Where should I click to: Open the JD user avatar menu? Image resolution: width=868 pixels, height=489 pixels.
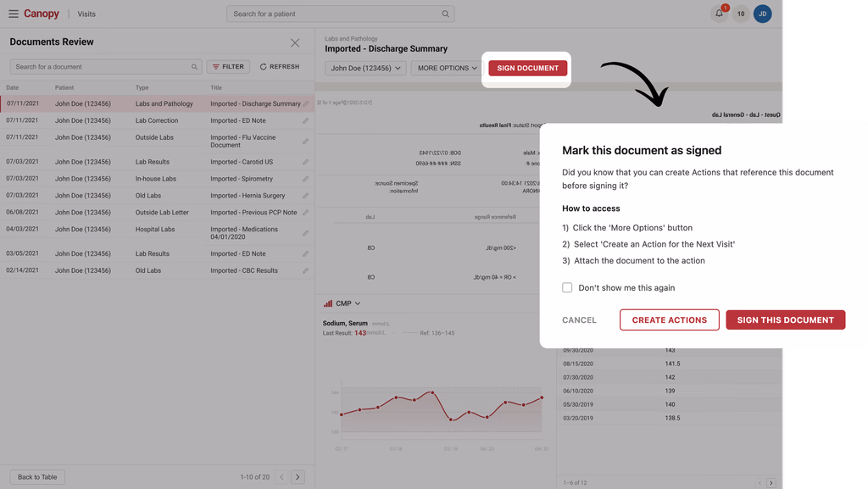(x=762, y=14)
